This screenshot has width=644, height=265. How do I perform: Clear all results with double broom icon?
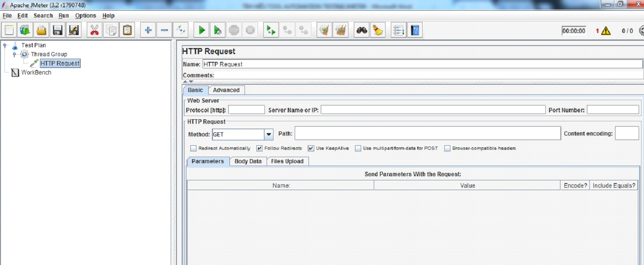[341, 30]
